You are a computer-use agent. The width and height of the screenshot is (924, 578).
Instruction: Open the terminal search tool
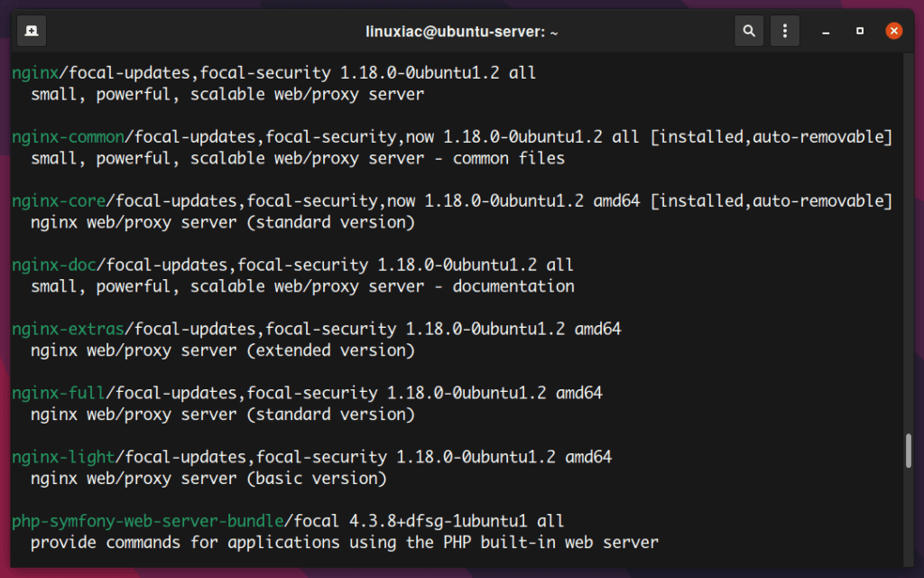749,31
